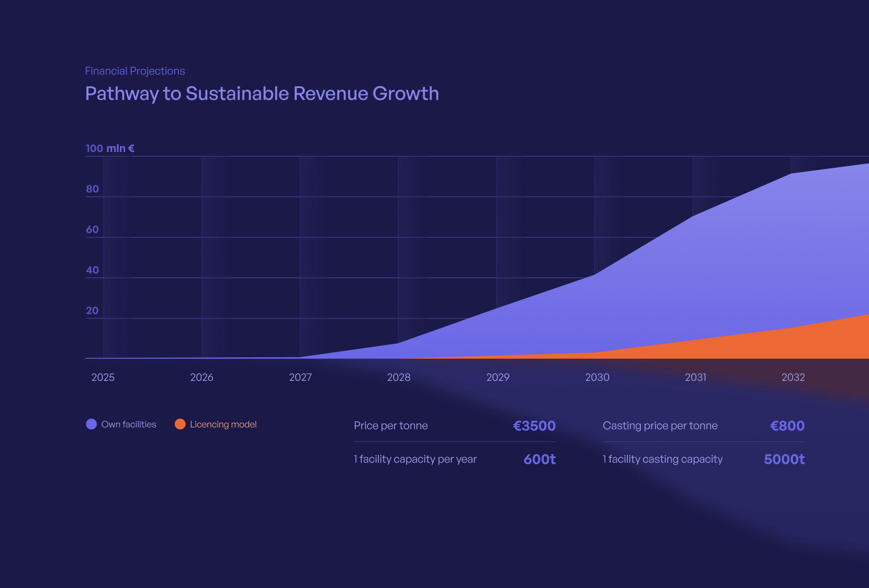
Task: Select the 2032 x-axis year label
Action: (x=793, y=377)
